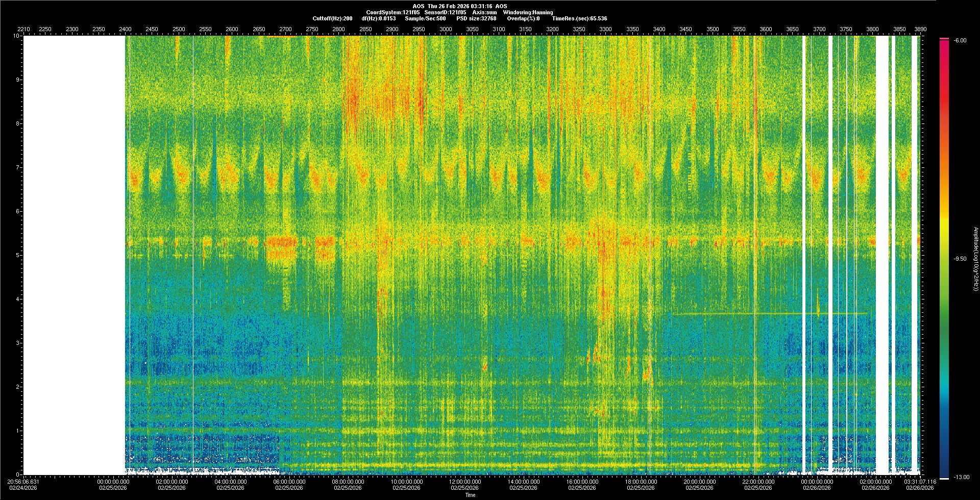Click the Sample/Sec:500 header label

425,18
